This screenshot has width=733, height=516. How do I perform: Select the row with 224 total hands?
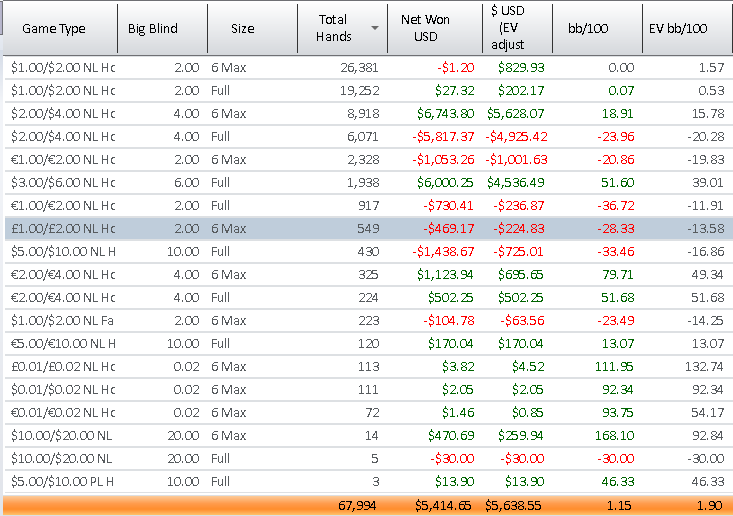[368, 297]
